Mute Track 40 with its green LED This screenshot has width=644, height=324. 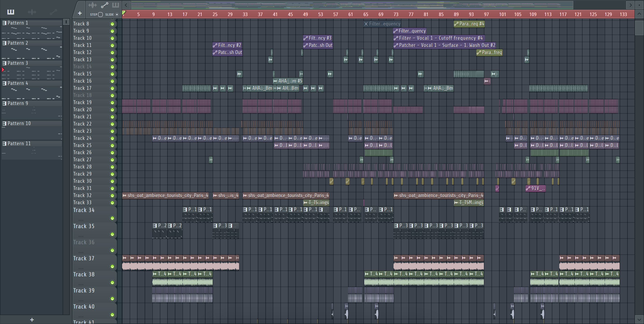112,315
